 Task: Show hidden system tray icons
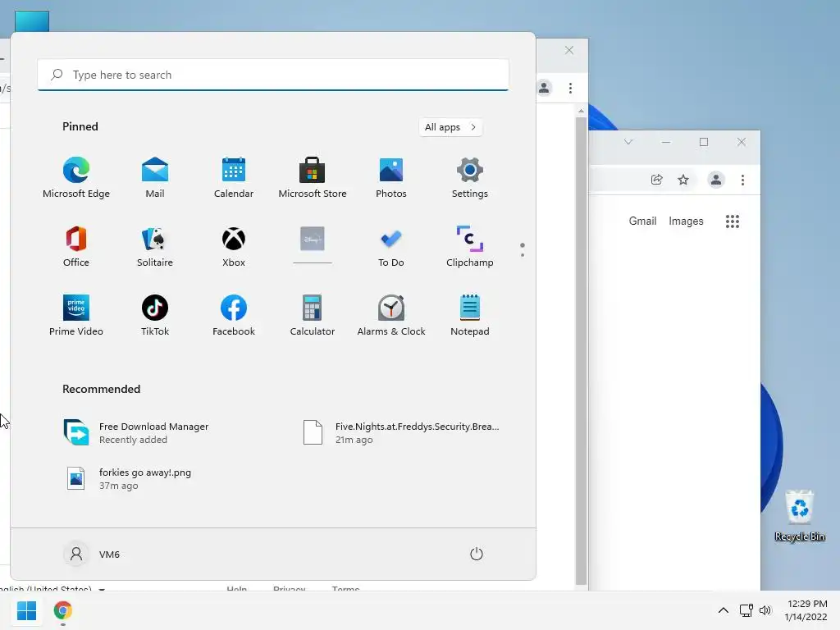click(x=724, y=610)
